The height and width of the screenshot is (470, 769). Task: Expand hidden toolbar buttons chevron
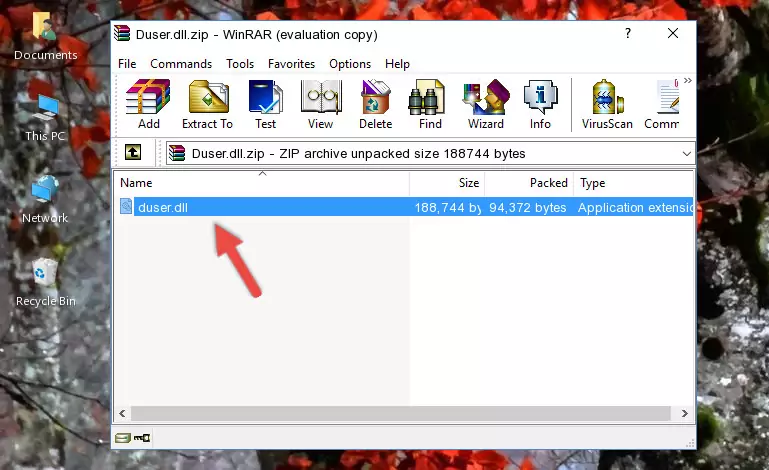pos(688,80)
